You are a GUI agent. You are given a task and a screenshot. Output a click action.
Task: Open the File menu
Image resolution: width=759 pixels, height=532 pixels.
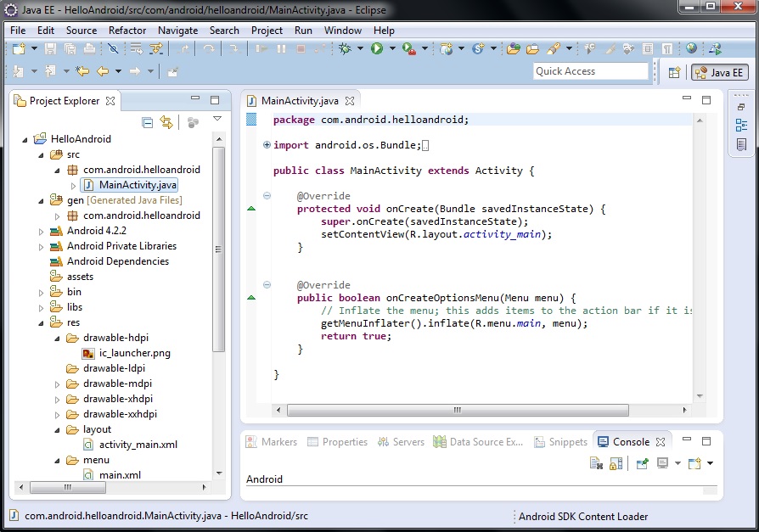point(18,31)
